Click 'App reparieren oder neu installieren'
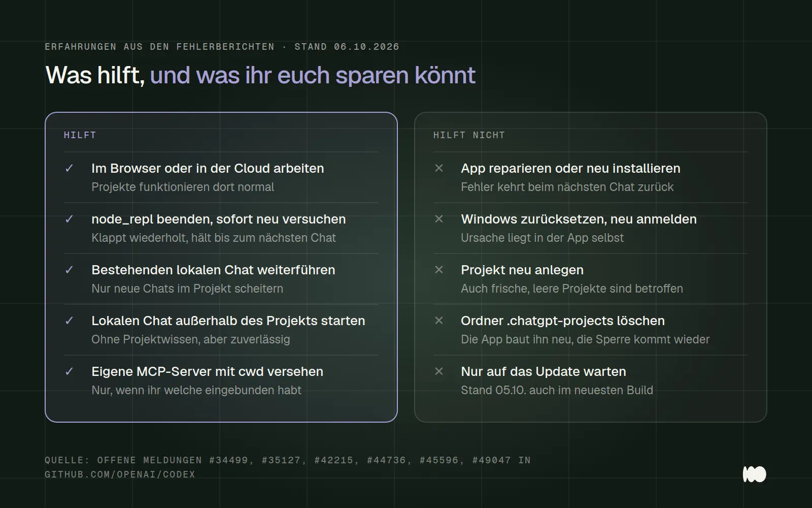Screen dimensions: 812x508 click(570, 168)
